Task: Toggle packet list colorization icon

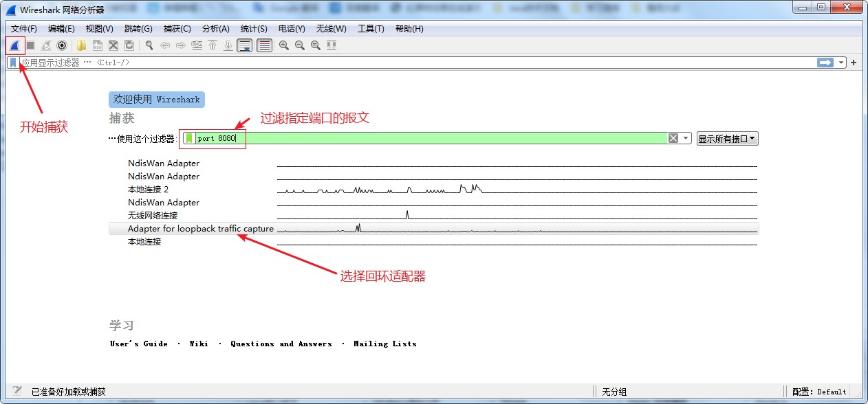Action: 264,45
